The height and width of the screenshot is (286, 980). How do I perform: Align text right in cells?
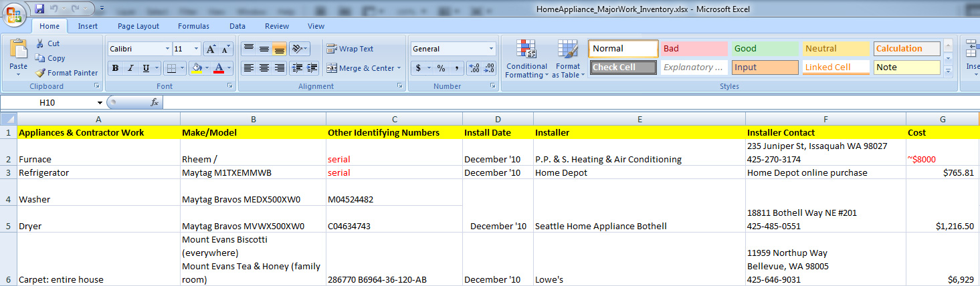(x=279, y=68)
